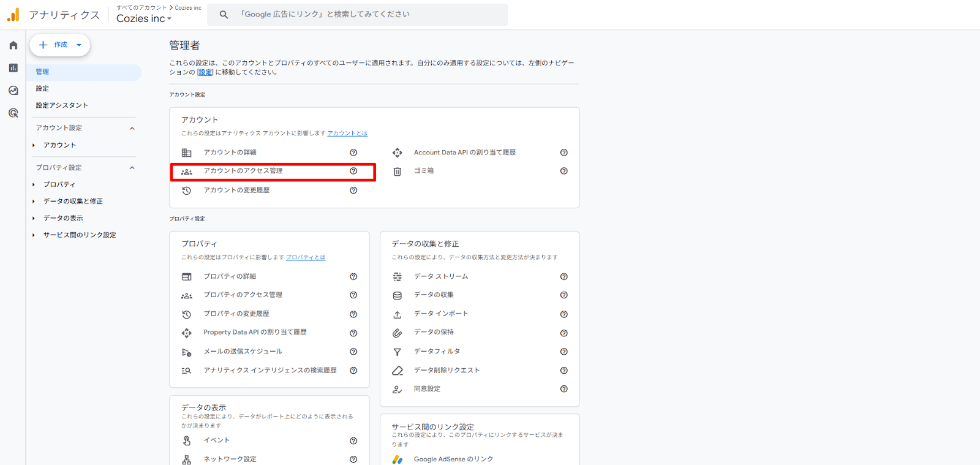Click help icon for プロパティの詳細
The width and height of the screenshot is (980, 465).
pos(353,277)
